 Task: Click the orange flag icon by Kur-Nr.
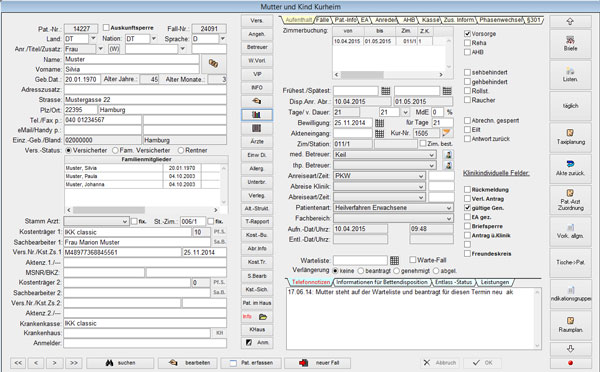(447, 133)
